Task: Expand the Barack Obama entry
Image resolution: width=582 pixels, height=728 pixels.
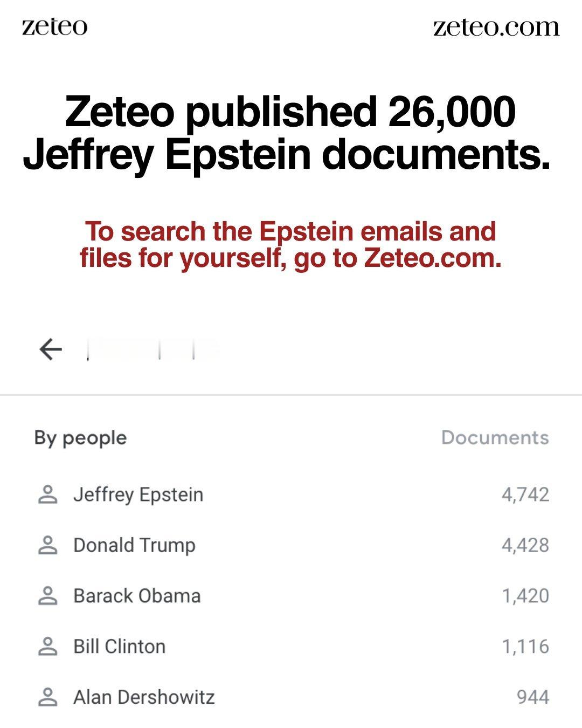Action: tap(291, 596)
